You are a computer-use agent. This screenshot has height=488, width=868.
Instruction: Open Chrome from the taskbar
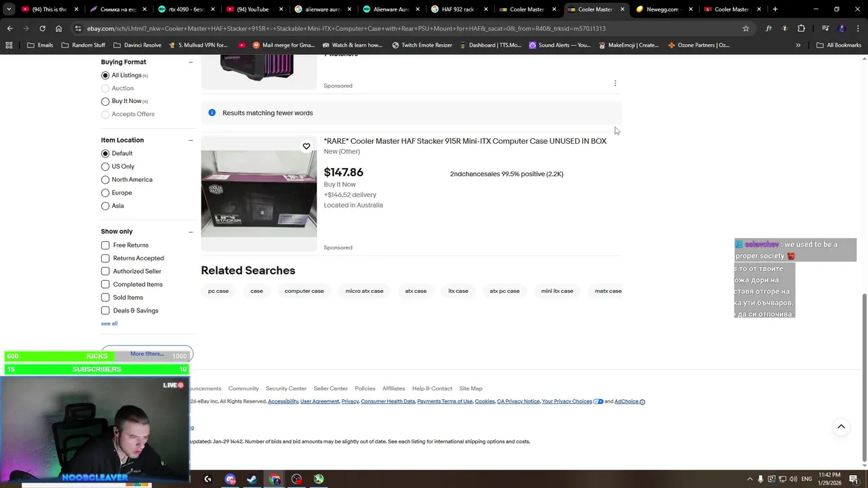point(275,479)
